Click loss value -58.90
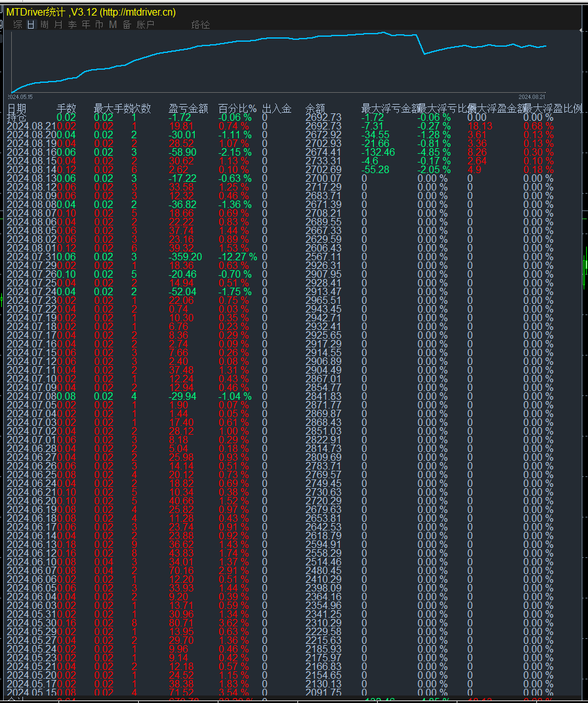588x703 pixels. tap(182, 152)
